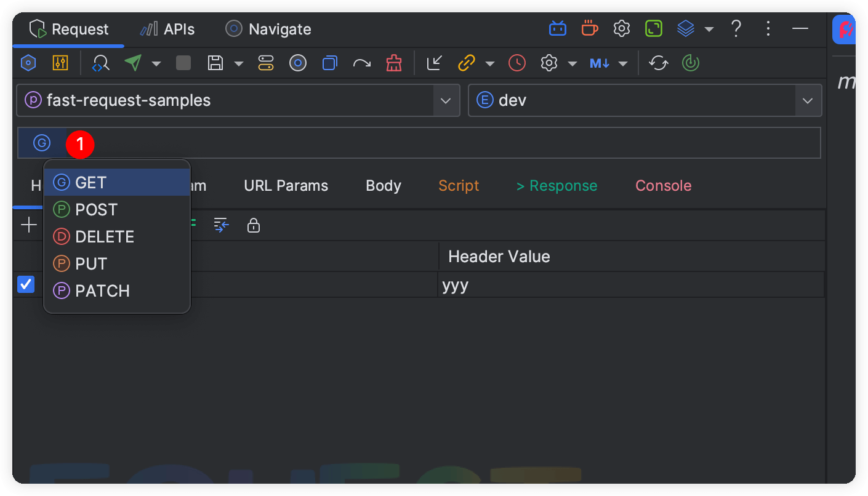Click the red cleanup broom icon
Viewport: 868px width, 496px height.
click(x=393, y=63)
